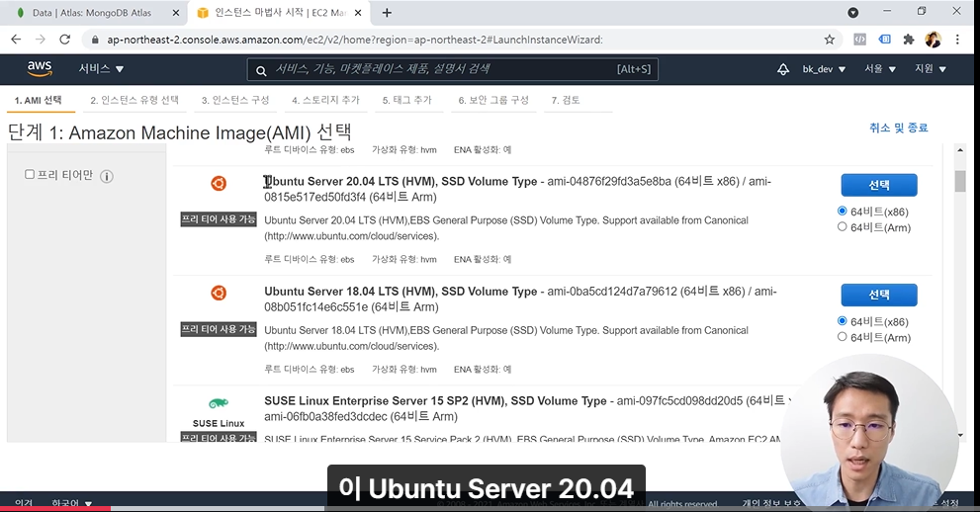Click the AMI list scroll up arrow
Viewport: 980px width, 512px height.
coord(960,150)
